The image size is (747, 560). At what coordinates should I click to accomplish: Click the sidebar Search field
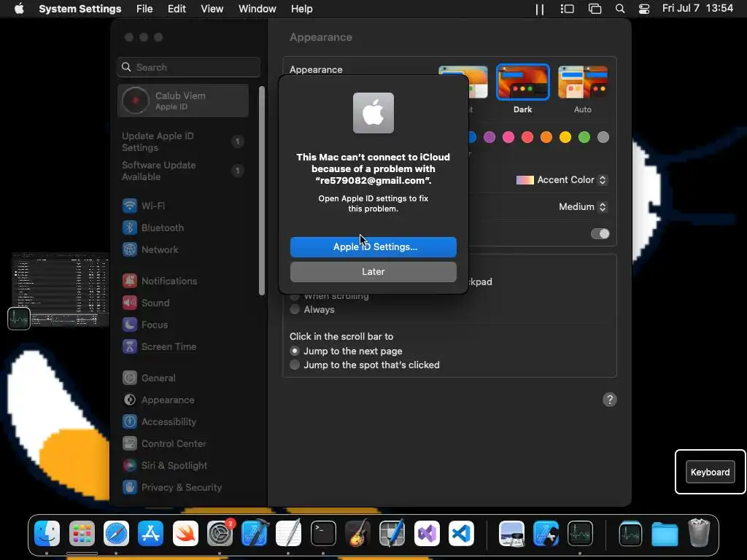click(189, 67)
